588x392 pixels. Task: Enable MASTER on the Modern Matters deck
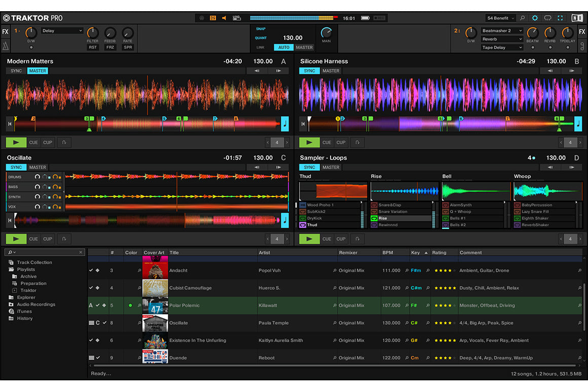coord(38,71)
